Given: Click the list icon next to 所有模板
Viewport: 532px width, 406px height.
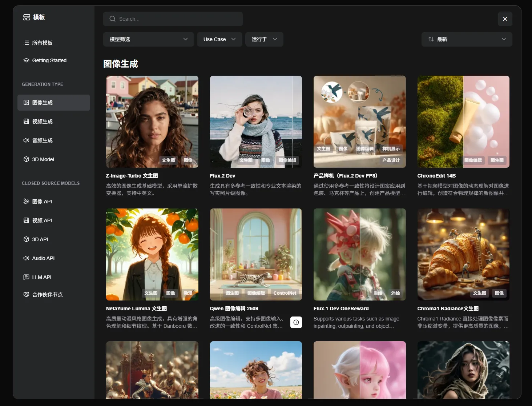Looking at the screenshot, I should [26, 43].
